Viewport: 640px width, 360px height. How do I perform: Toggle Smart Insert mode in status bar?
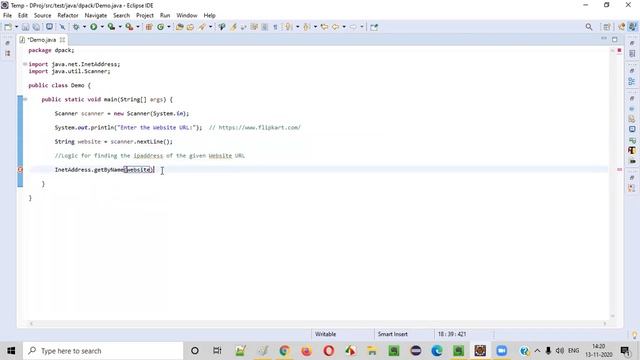click(393, 334)
